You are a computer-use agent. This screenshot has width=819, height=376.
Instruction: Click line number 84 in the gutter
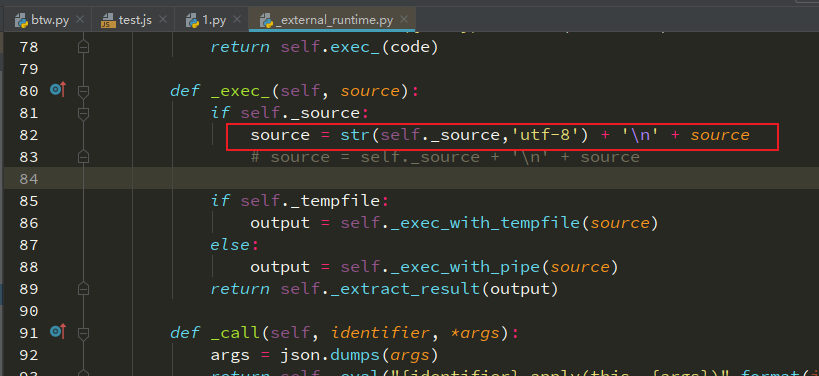pyautogui.click(x=29, y=179)
